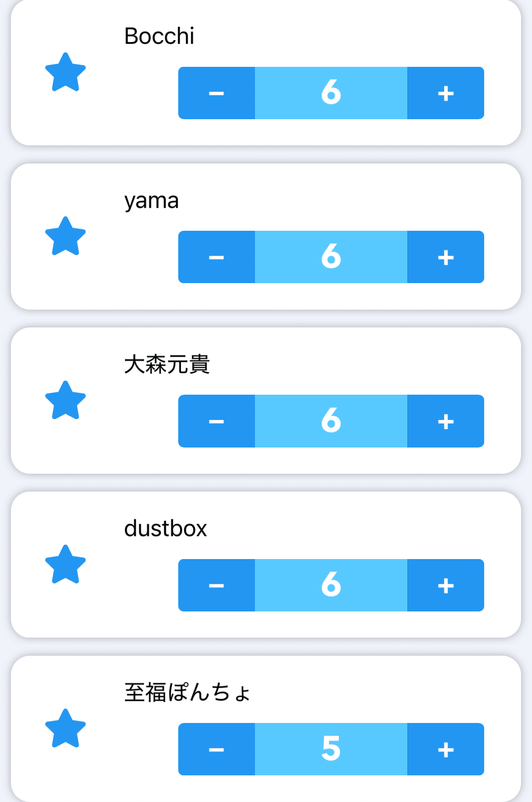Hit plus on the 至福ぽんちょ row
This screenshot has height=802, width=532.
[445, 749]
